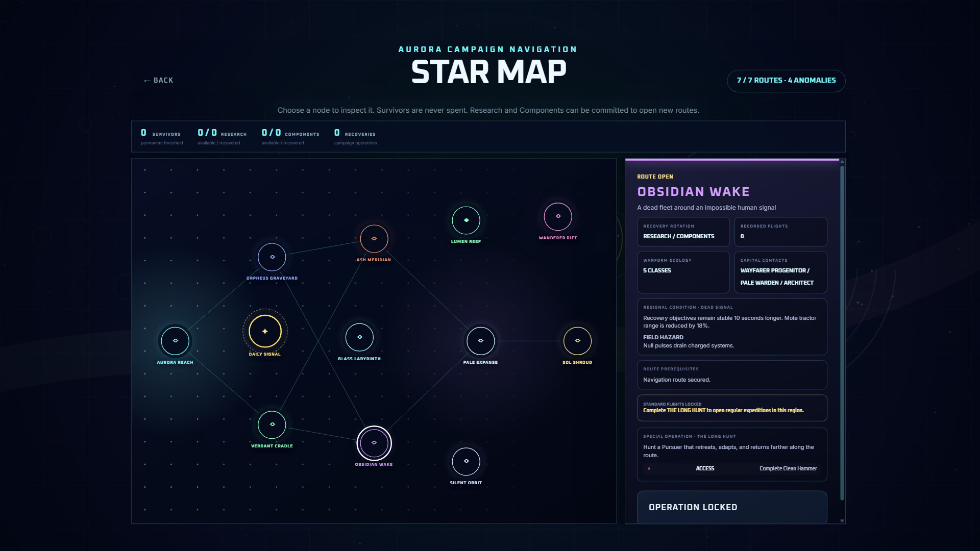980x551 pixels.
Task: Click the 'A dead fleet' description text
Action: click(x=706, y=208)
